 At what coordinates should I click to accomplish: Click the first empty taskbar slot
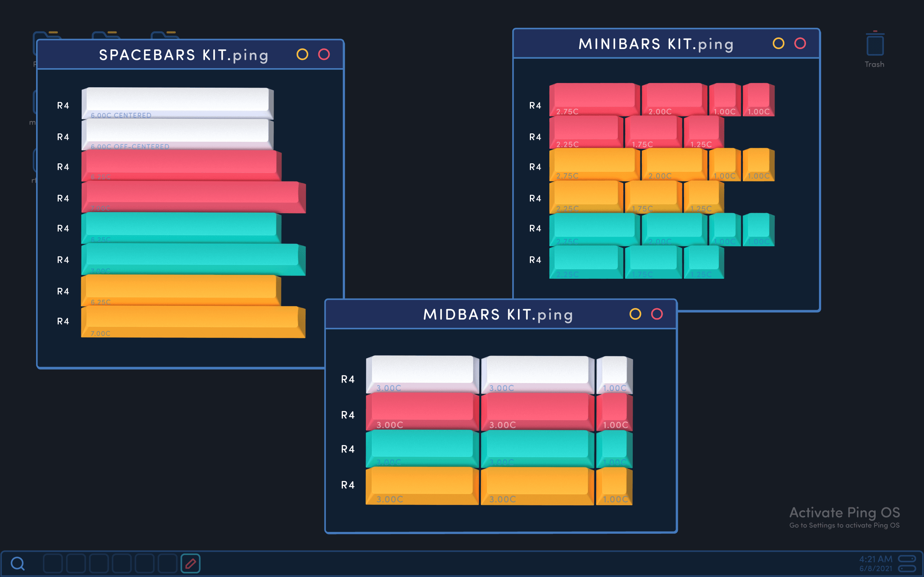coord(53,563)
